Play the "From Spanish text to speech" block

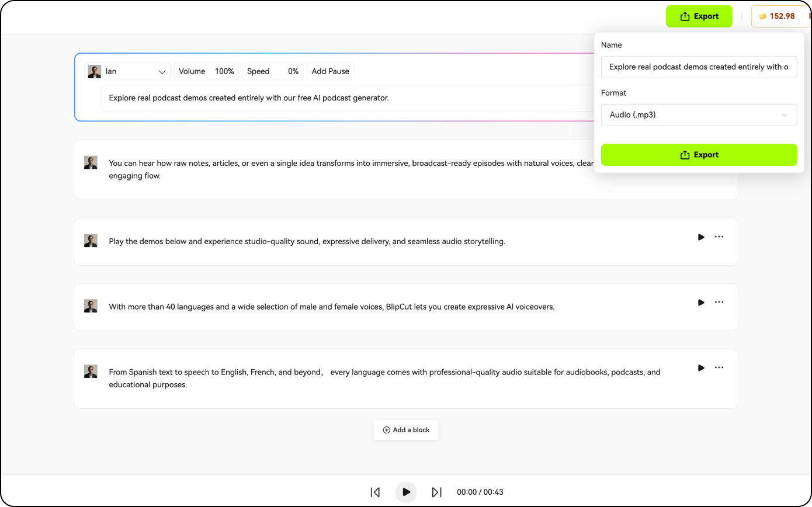pos(701,368)
